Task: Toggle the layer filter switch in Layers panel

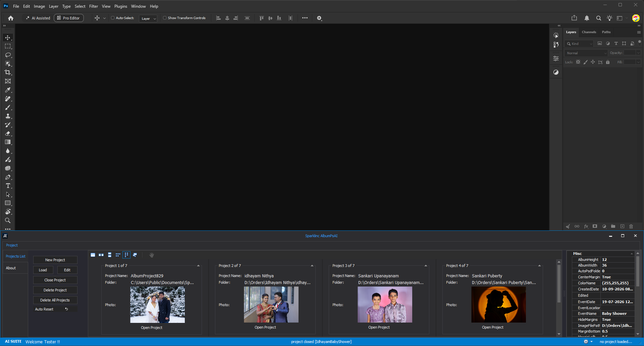Action: point(640,42)
